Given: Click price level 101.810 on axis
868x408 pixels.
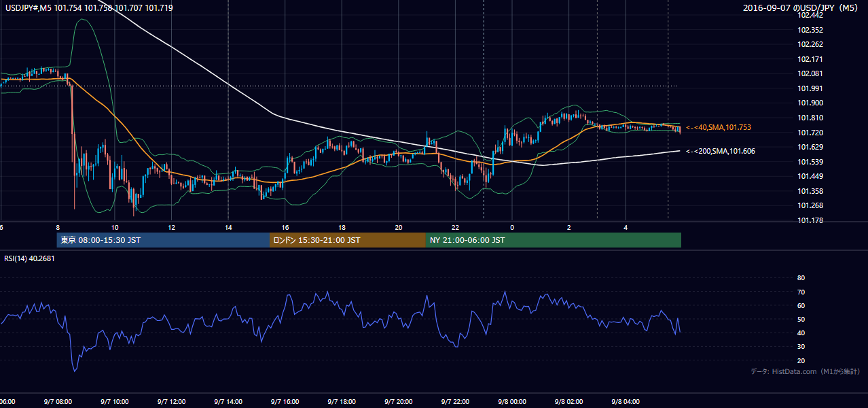Looking at the screenshot, I should (x=810, y=118).
